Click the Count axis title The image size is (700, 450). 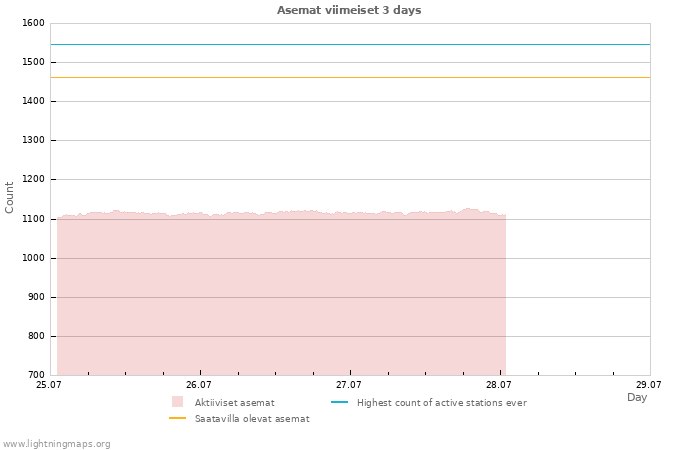pos(9,197)
